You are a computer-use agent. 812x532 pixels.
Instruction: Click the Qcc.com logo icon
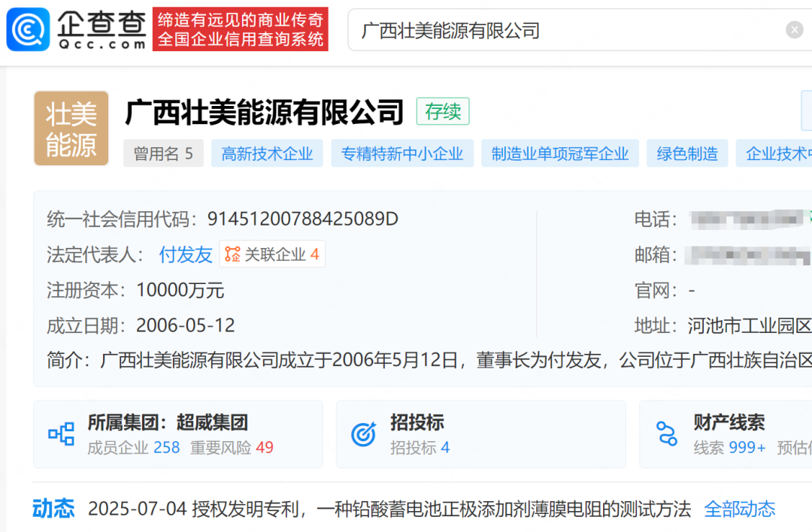[28, 29]
